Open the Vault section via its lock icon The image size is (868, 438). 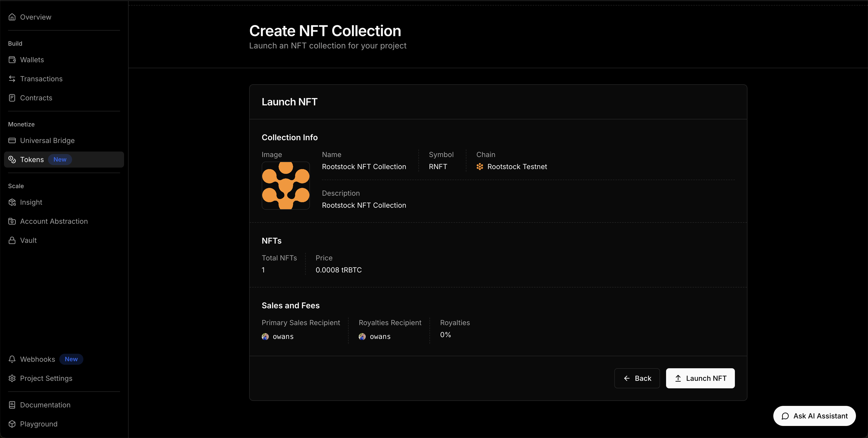coord(12,240)
